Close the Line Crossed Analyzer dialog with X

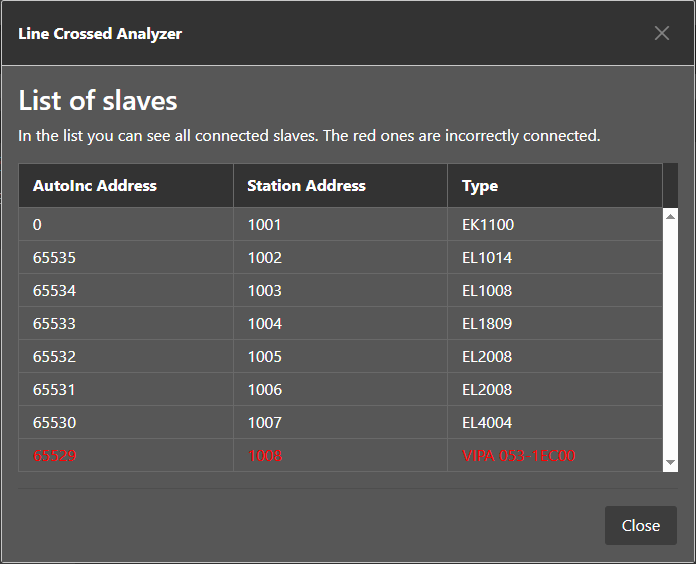coord(661,33)
